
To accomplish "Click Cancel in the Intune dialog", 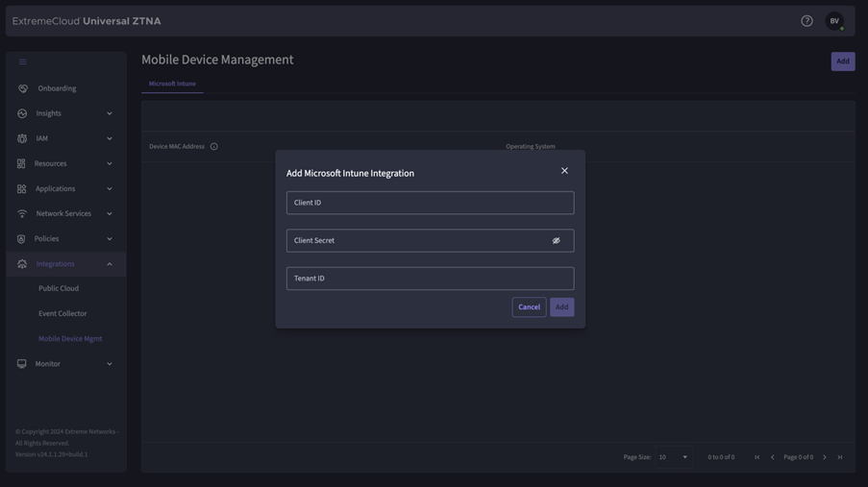I will pos(529,307).
